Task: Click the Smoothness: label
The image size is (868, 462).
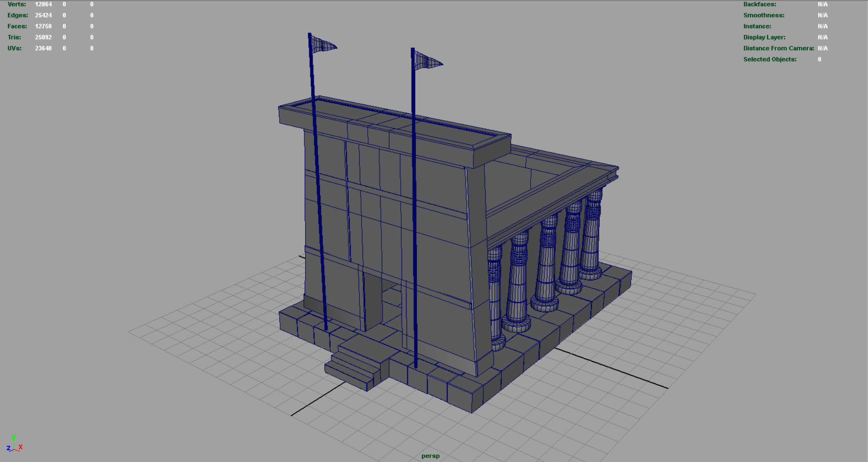Action: [764, 15]
